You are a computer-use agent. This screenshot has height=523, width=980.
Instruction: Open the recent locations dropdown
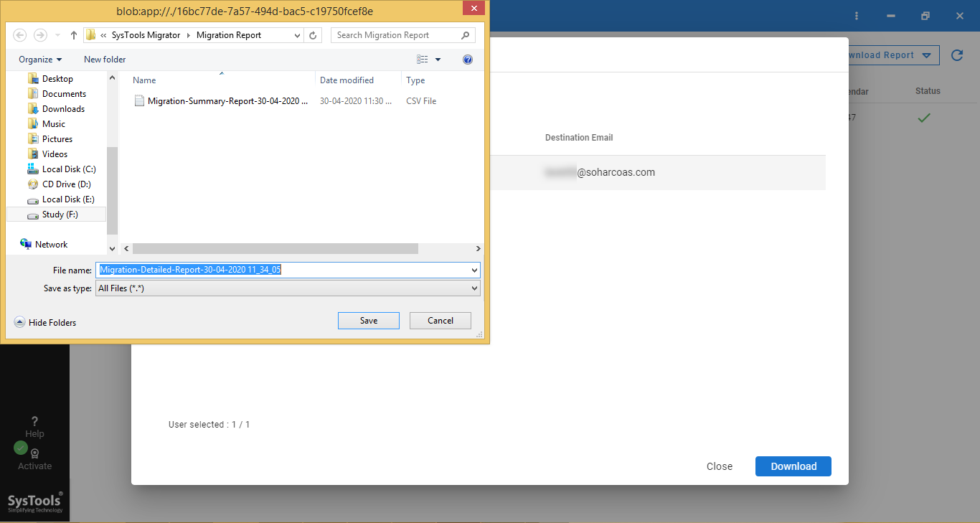click(57, 35)
